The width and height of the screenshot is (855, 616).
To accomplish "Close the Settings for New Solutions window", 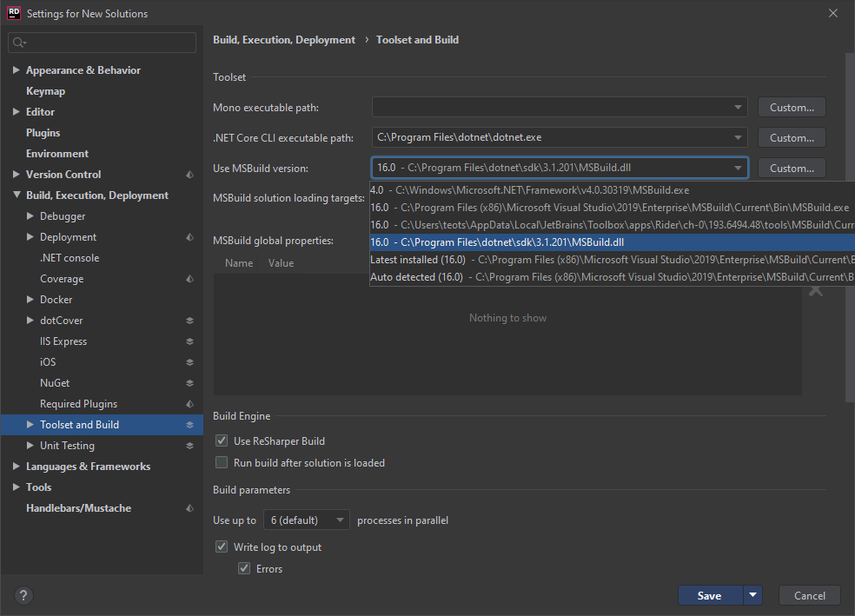I will pos(833,13).
